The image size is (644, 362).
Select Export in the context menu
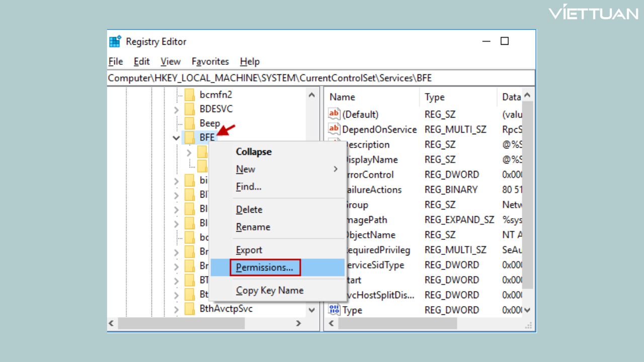[x=249, y=250]
